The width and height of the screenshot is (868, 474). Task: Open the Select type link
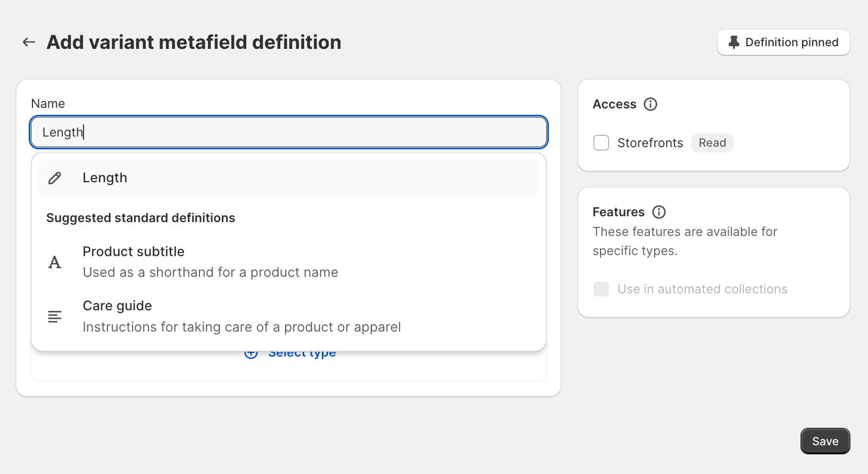click(302, 354)
